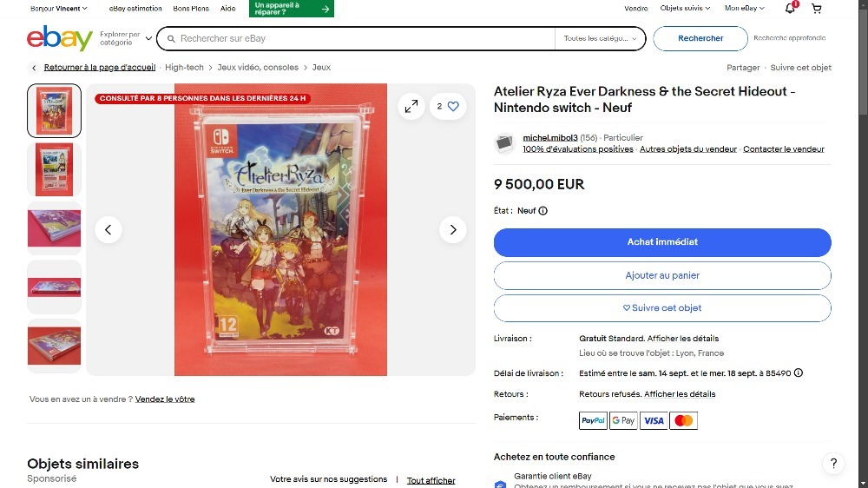The image size is (868, 488).
Task: Open the Objets suivis dropdown
Action: [x=685, y=9]
